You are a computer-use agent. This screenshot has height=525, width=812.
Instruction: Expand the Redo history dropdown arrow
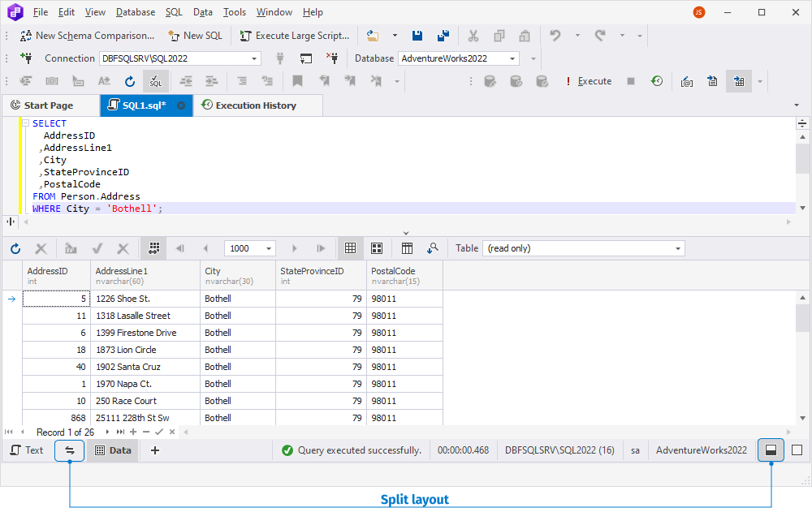click(x=622, y=36)
